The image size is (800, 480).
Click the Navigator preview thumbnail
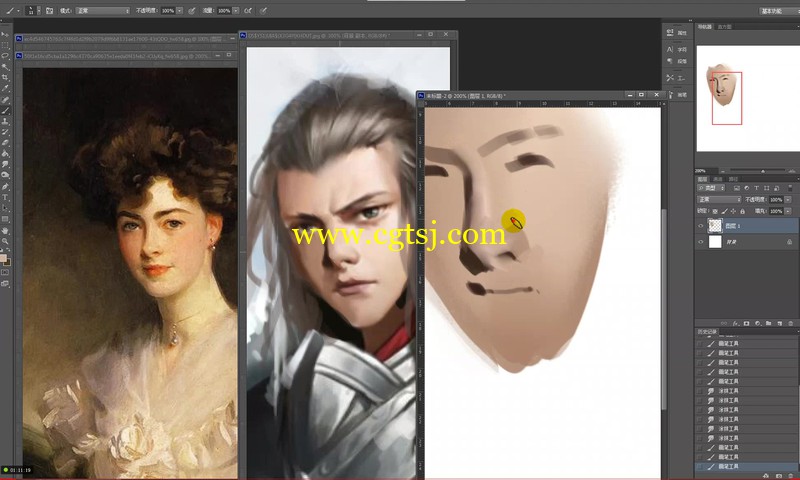coord(748,98)
